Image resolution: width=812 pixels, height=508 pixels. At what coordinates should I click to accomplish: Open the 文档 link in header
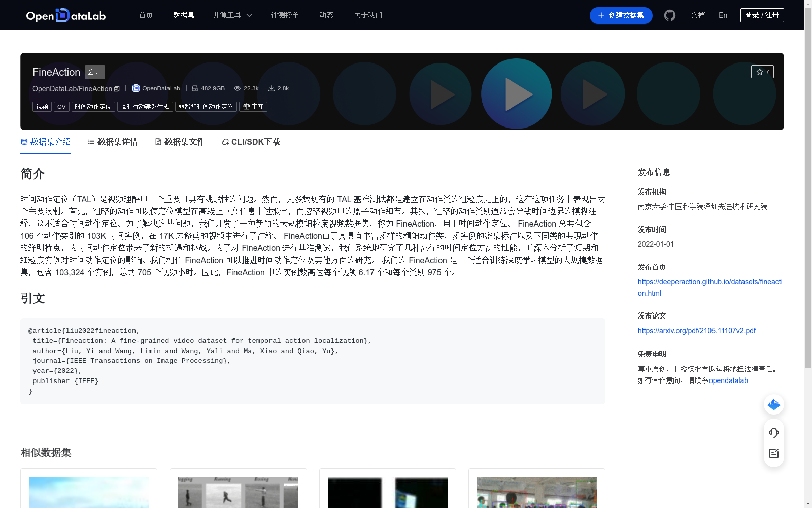click(x=698, y=15)
